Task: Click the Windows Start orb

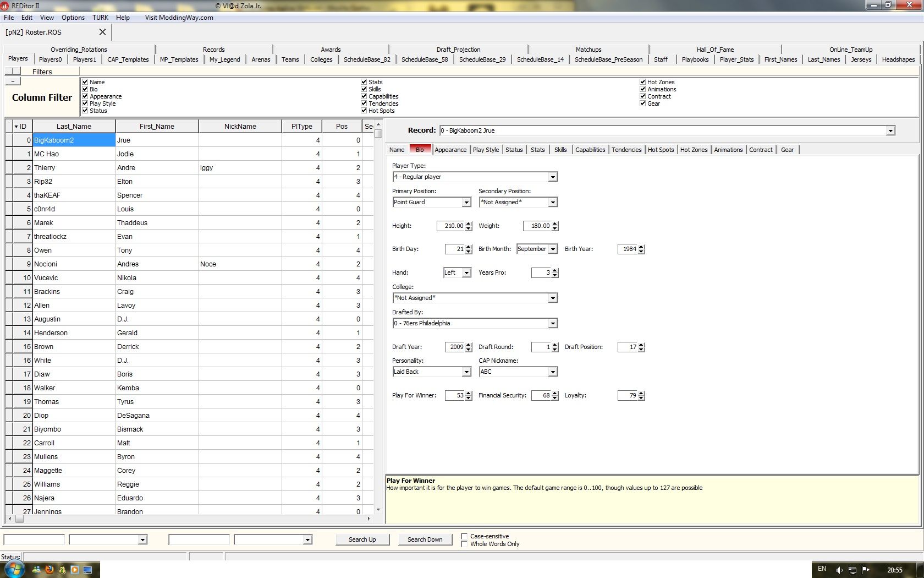Action: 14,569
